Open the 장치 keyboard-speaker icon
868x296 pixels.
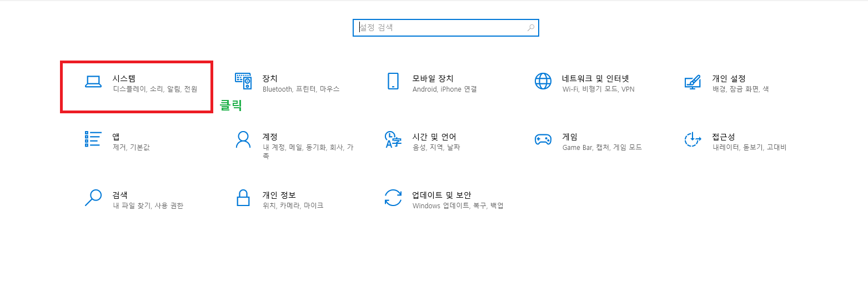point(243,81)
